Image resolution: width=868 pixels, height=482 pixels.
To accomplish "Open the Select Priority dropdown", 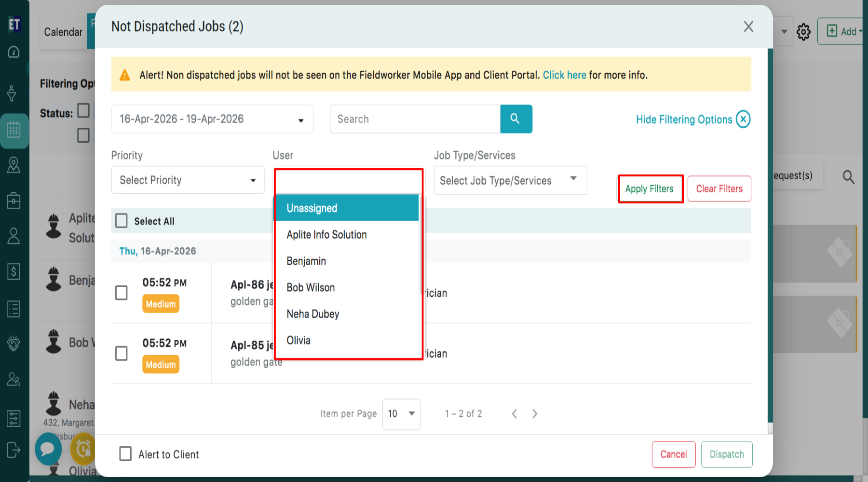I will pyautogui.click(x=188, y=180).
